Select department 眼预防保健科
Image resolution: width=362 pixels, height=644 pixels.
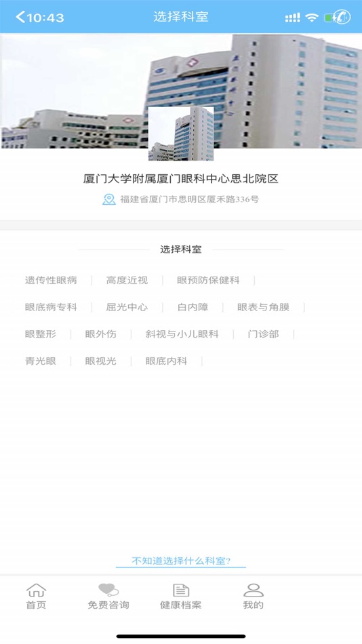pyautogui.click(x=208, y=281)
